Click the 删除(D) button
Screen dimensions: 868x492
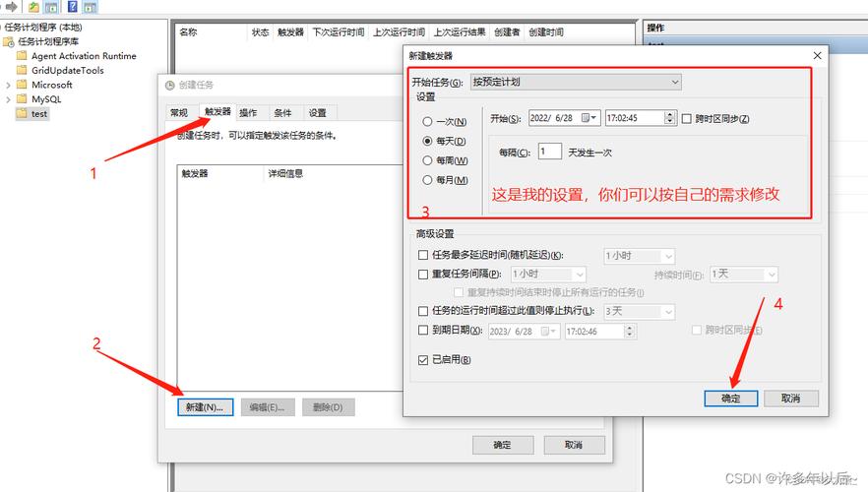point(329,407)
